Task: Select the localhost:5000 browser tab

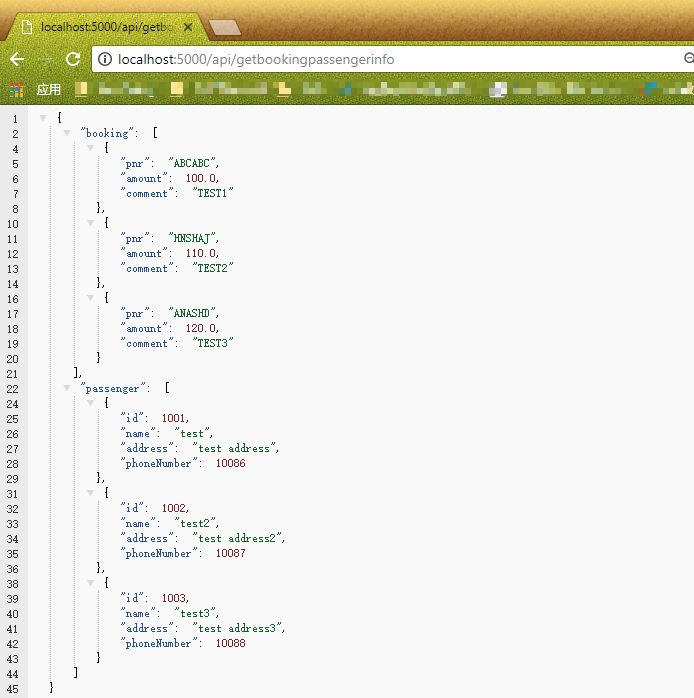Action: coord(105,26)
